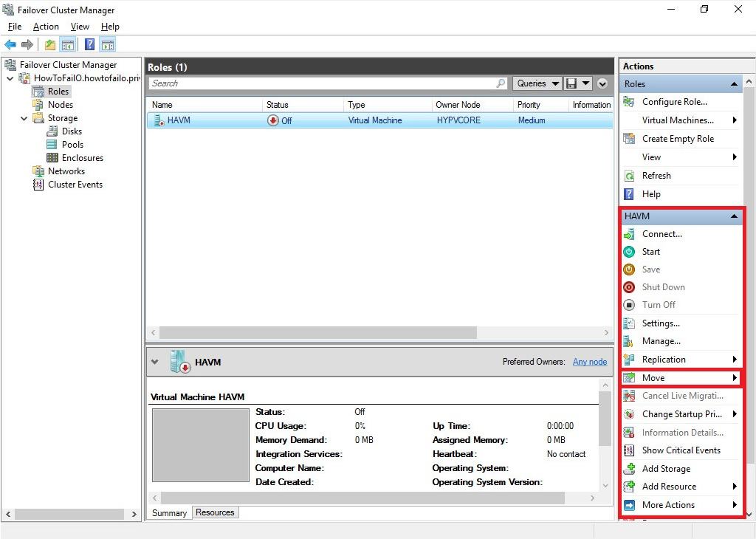Click the Forward arrow toolbar icon
This screenshot has height=539, width=756.
[x=27, y=45]
